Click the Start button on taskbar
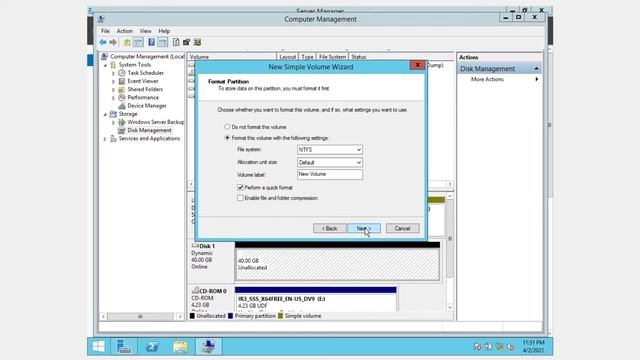 point(98,347)
